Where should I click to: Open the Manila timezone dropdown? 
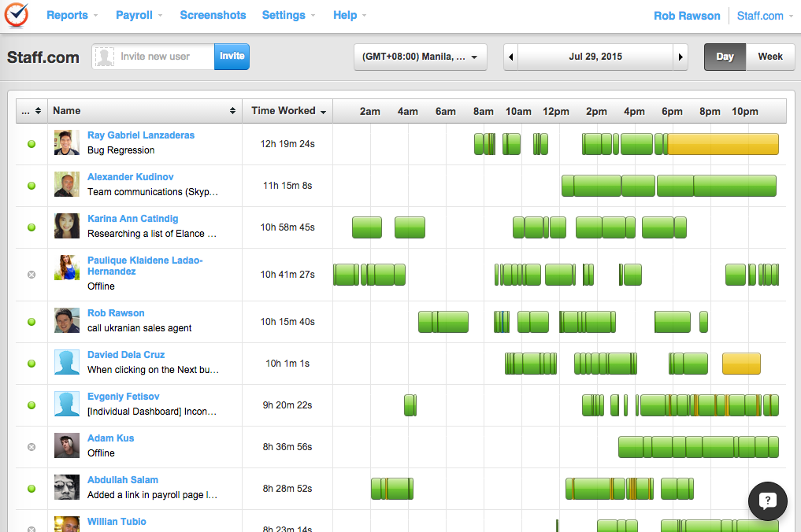point(420,57)
